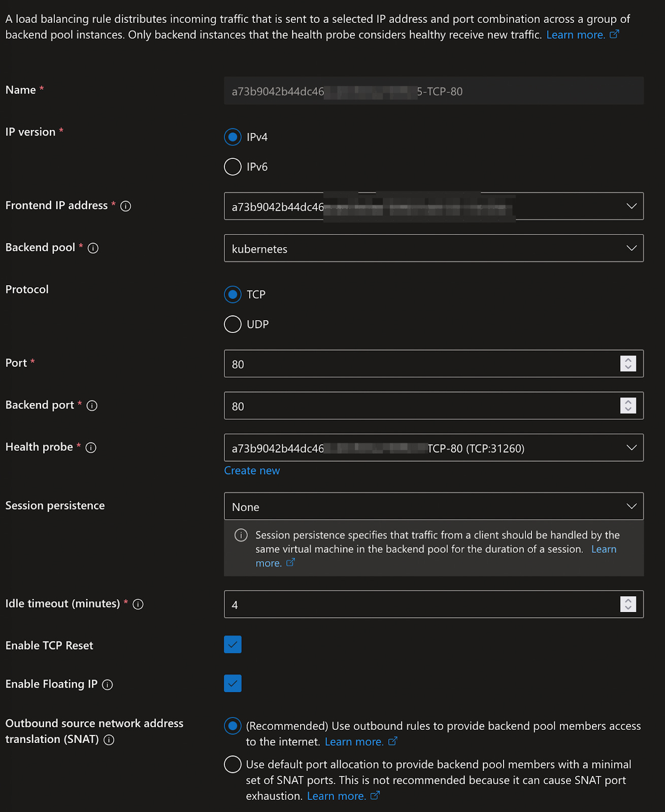This screenshot has height=812, width=665.
Task: Select default port allocation SNAT option
Action: pos(232,764)
